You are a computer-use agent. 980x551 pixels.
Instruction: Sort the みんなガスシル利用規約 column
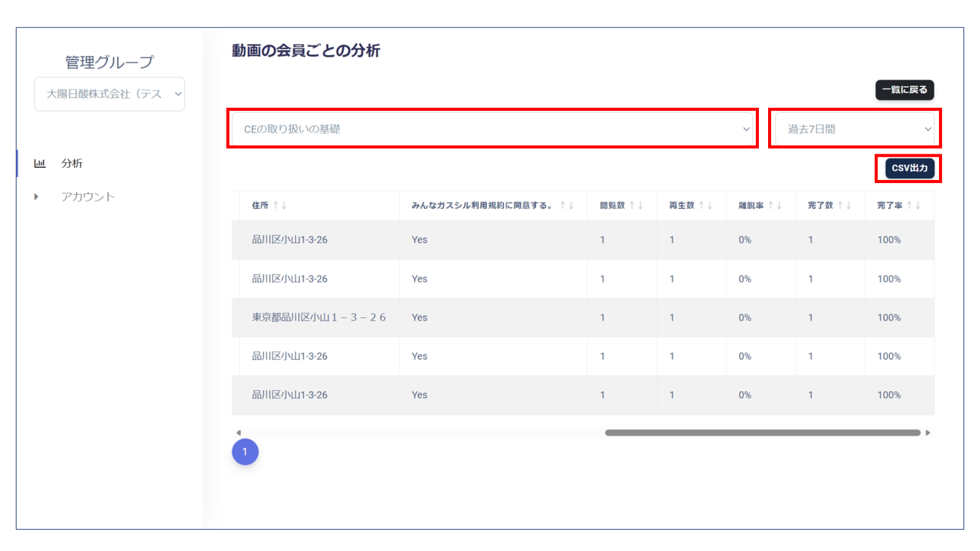pos(565,206)
